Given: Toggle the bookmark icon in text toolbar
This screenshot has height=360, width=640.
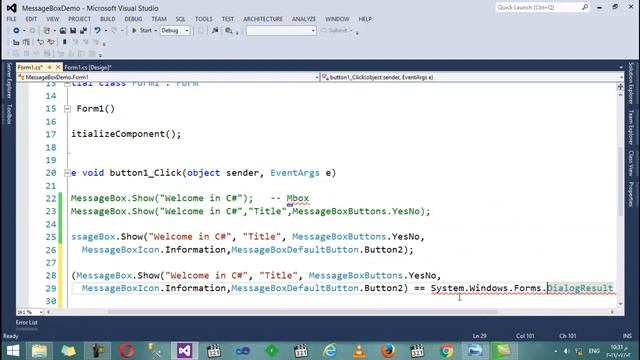Looking at the screenshot, I should (x=64, y=42).
